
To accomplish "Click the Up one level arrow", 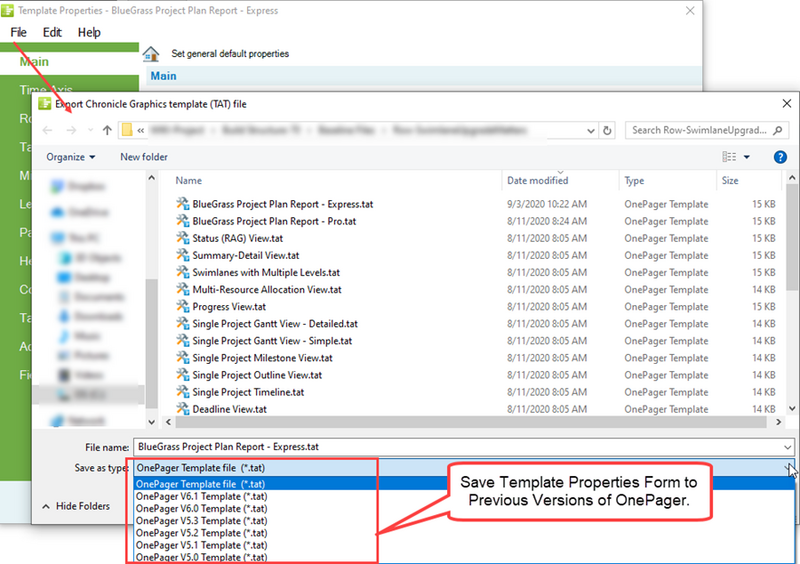I will (107, 130).
